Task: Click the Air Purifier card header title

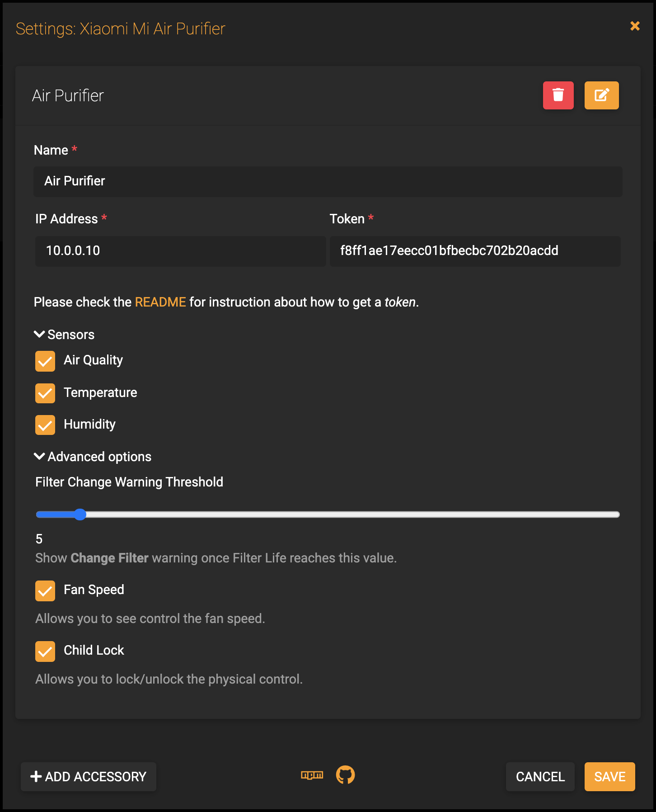Action: coord(68,96)
